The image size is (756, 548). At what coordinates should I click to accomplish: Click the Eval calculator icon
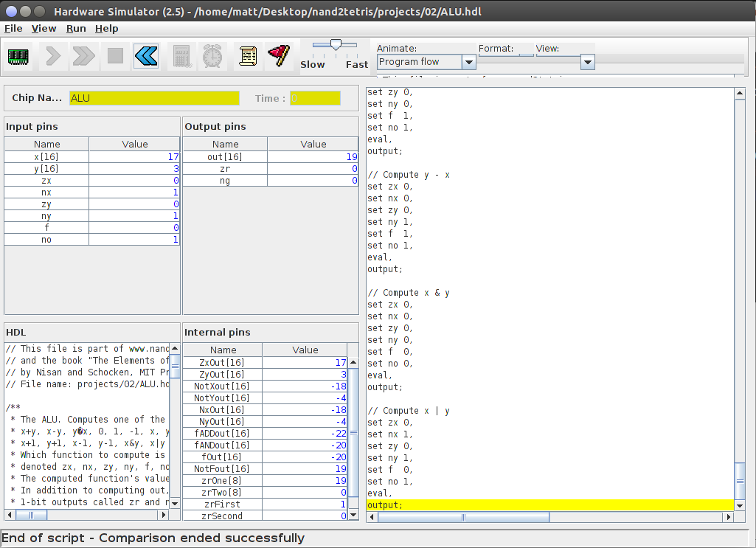(181, 55)
